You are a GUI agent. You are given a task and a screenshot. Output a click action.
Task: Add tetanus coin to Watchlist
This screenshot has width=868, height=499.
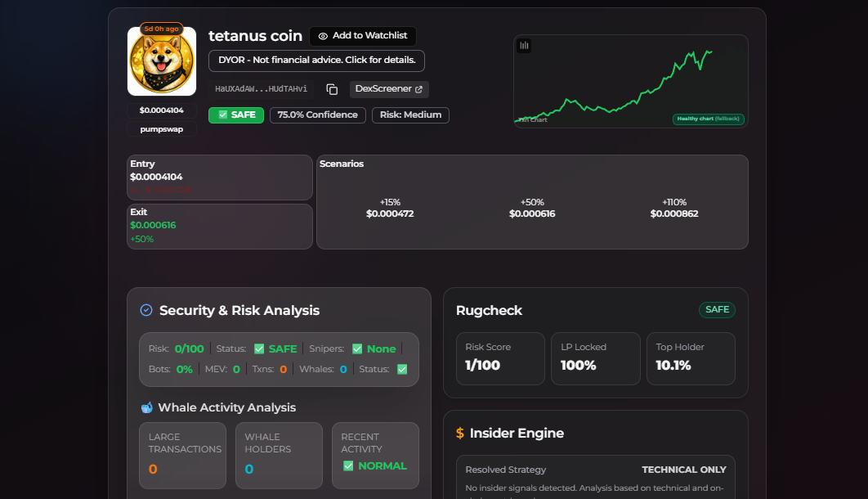[x=363, y=36]
